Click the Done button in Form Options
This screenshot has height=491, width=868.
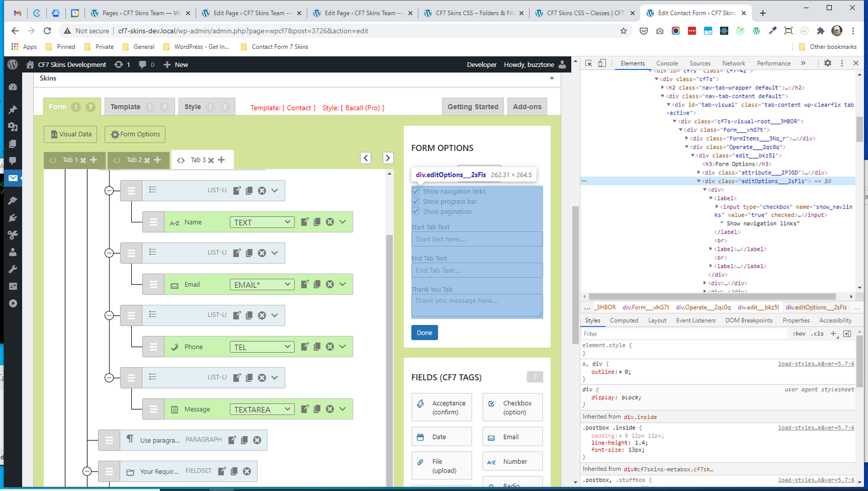point(424,333)
